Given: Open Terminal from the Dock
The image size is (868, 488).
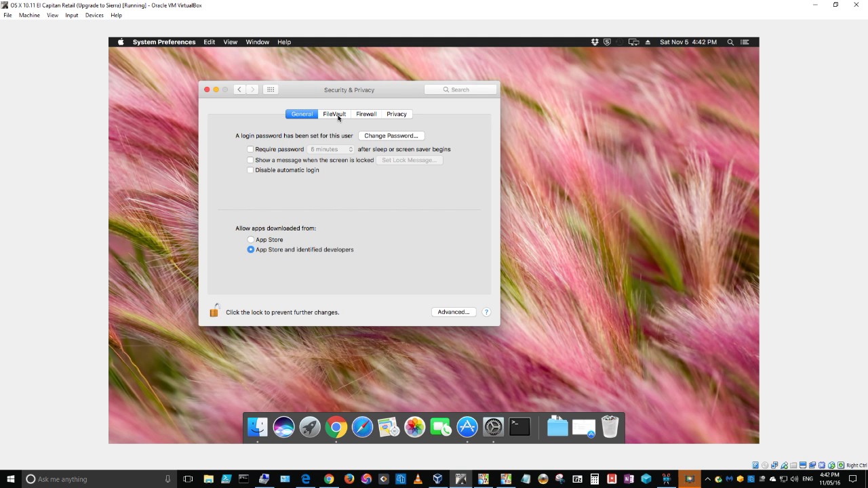Looking at the screenshot, I should pyautogui.click(x=519, y=427).
